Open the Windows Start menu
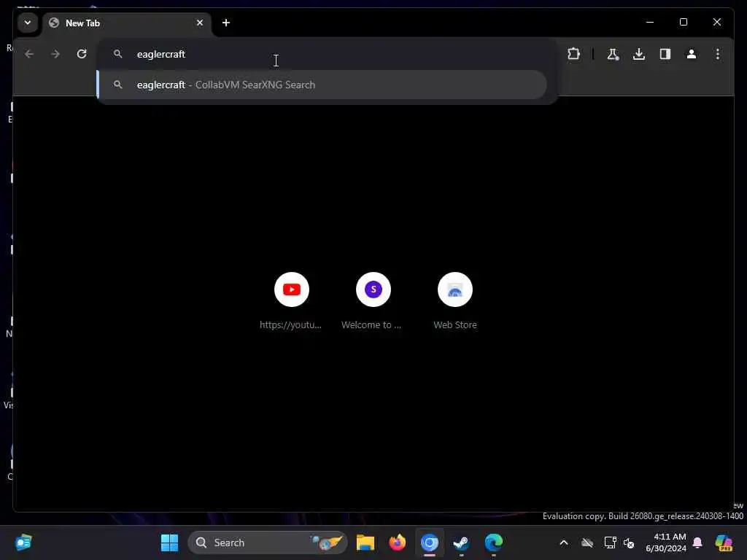Image resolution: width=747 pixels, height=560 pixels. (x=169, y=542)
